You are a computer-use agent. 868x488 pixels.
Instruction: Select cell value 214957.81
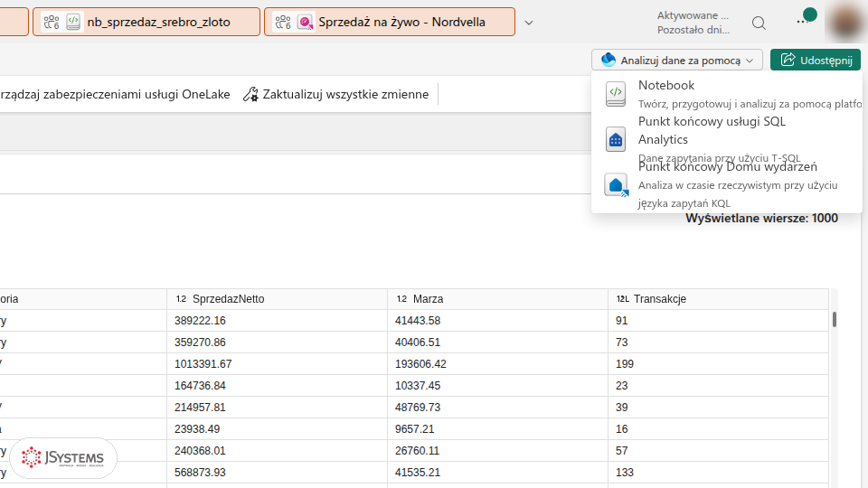click(277, 407)
